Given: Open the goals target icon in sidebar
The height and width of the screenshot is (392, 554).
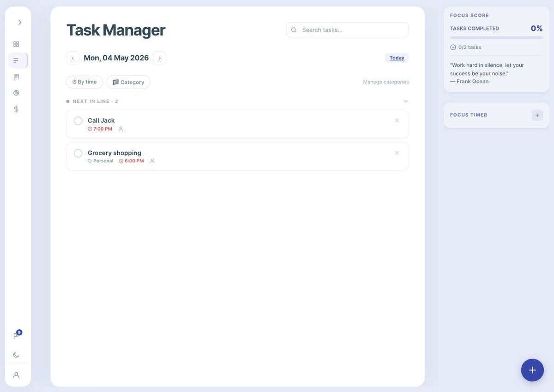Looking at the screenshot, I should pos(16,93).
